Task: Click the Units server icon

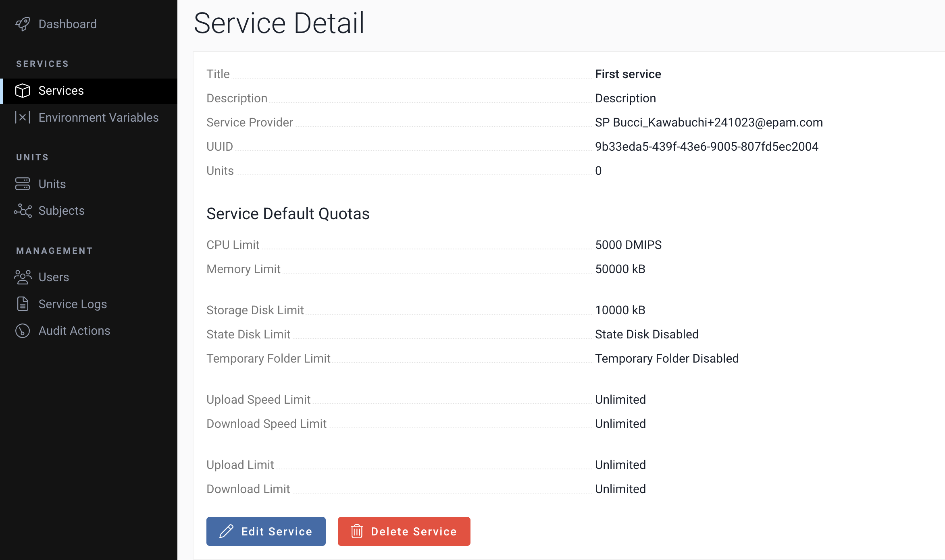Action: [x=23, y=184]
